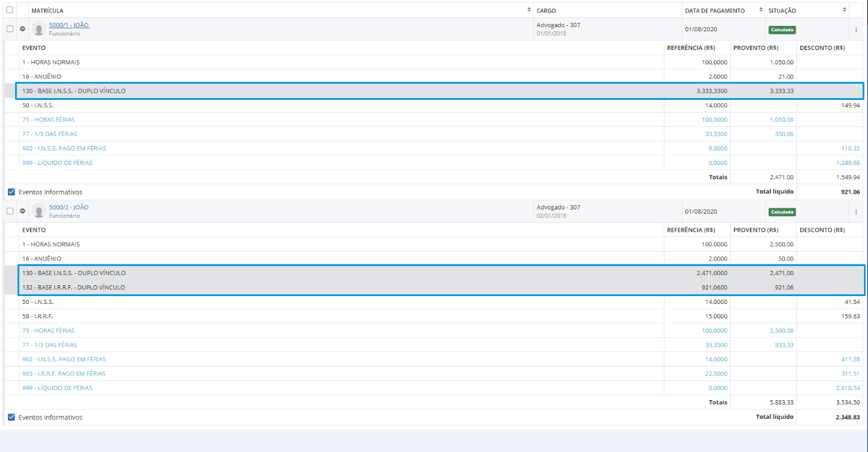Screen dimensions: 868x452
Task: Select the checkbox for matrícula 5000/2
Action: click(10, 211)
